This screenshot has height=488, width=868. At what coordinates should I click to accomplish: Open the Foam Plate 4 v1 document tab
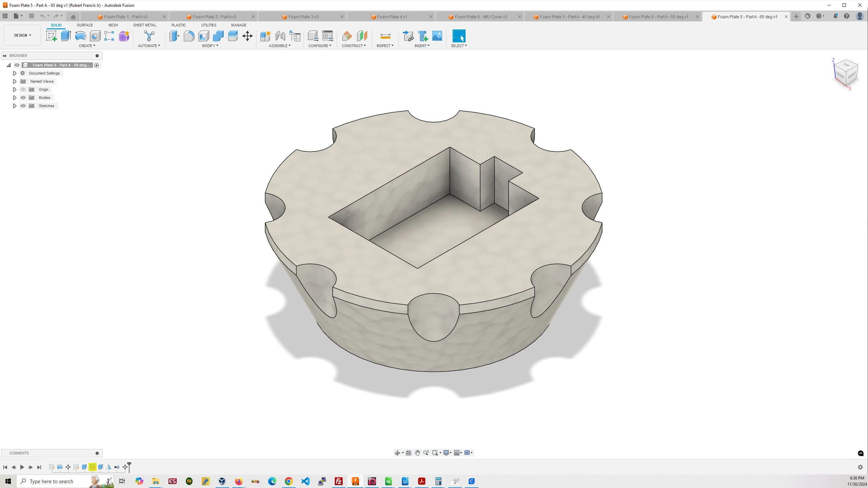coord(392,17)
